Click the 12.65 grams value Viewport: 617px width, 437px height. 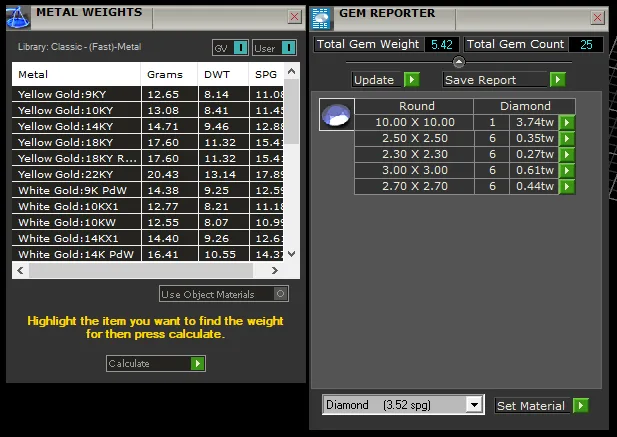pyautogui.click(x=163, y=95)
